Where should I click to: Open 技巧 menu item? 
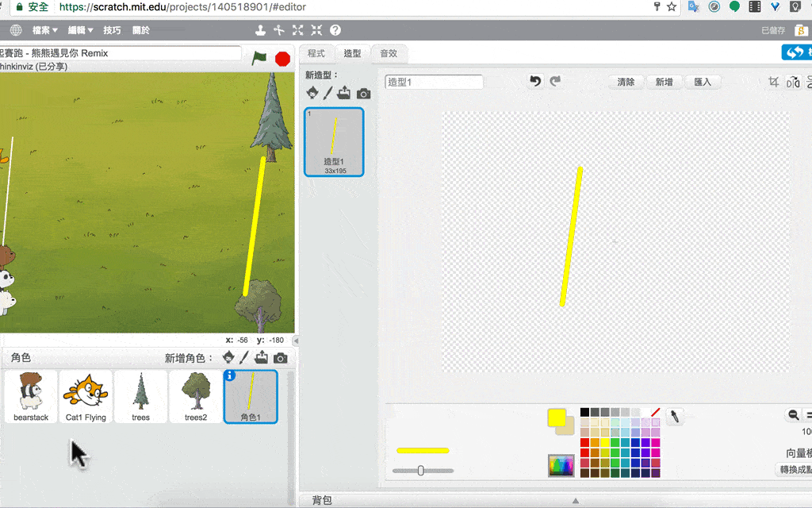[112, 30]
